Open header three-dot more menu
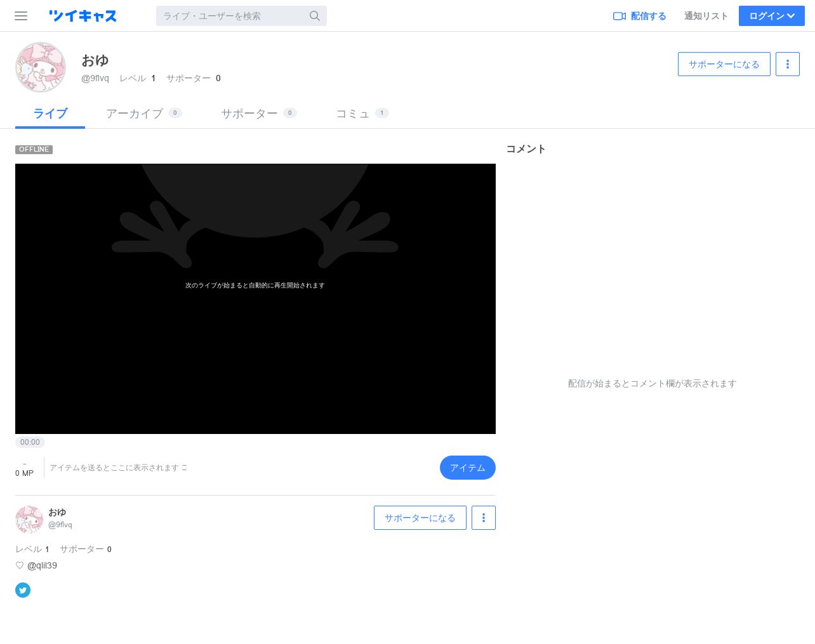 coord(788,64)
